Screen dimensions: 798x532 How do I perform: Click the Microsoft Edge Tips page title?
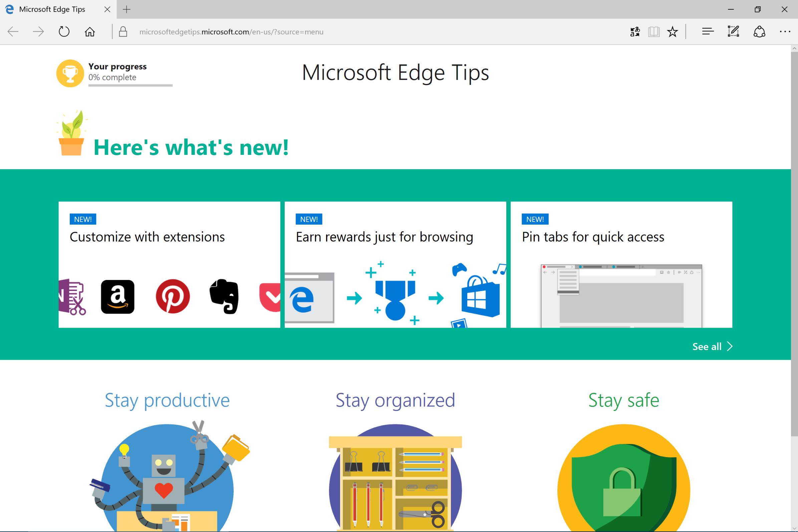coord(395,73)
